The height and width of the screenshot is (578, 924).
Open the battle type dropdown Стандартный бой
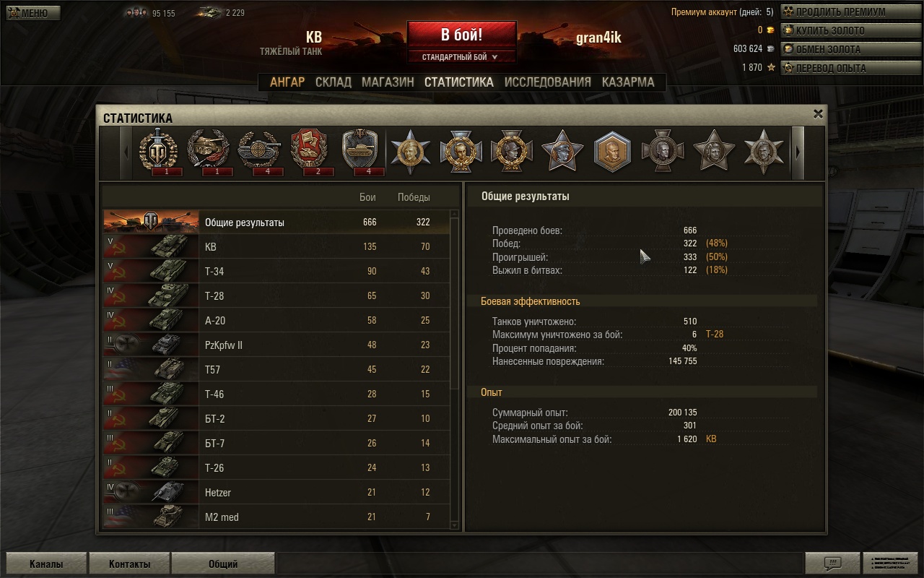461,57
